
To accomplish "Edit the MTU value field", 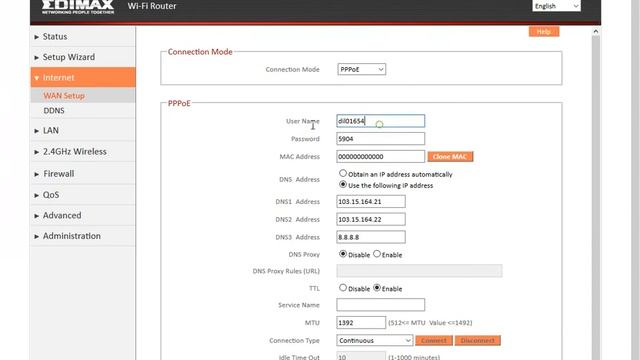I will 361,322.
